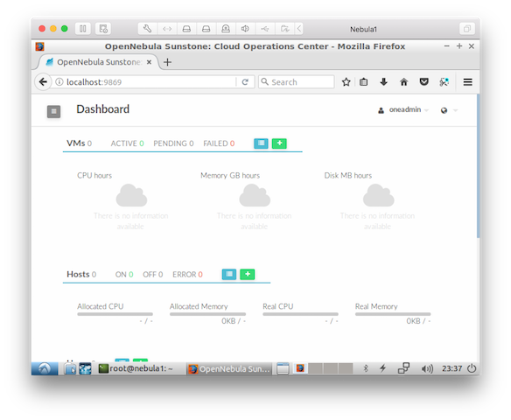511x420 pixels.
Task: Bookmark this page with the star icon
Action: (x=346, y=82)
